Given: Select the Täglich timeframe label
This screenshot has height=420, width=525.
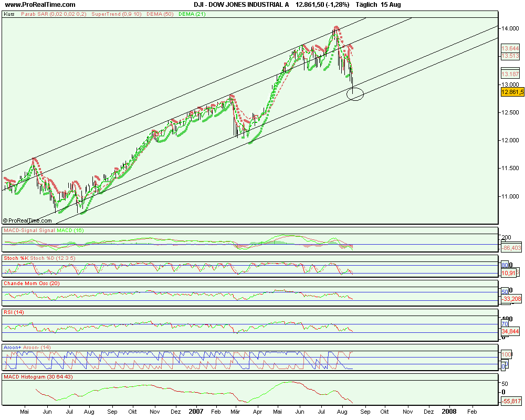Looking at the screenshot, I should tap(366, 5).
